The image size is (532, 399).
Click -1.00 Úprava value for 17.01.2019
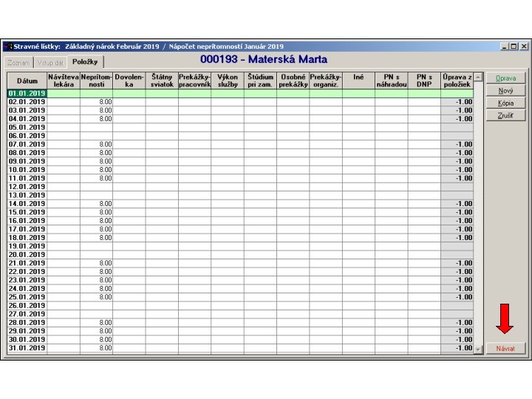(x=457, y=229)
